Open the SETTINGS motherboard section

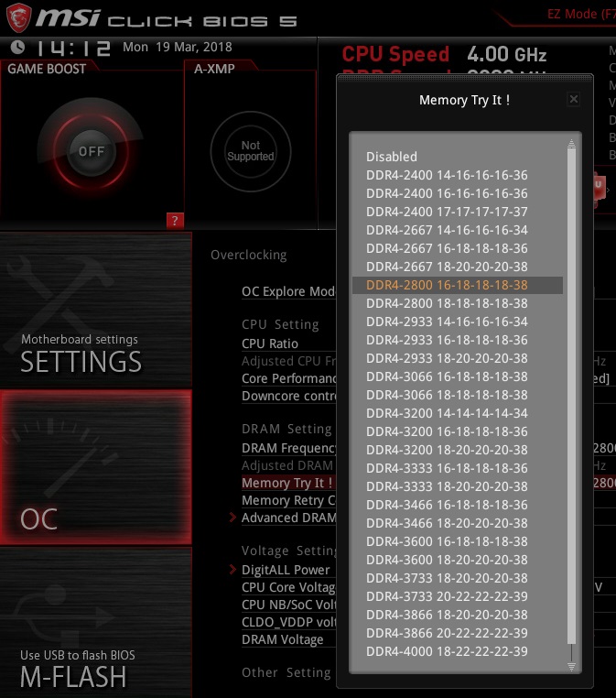coord(95,311)
